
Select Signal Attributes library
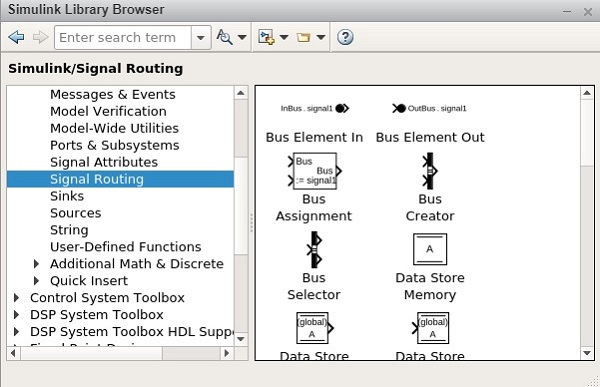coord(104,162)
